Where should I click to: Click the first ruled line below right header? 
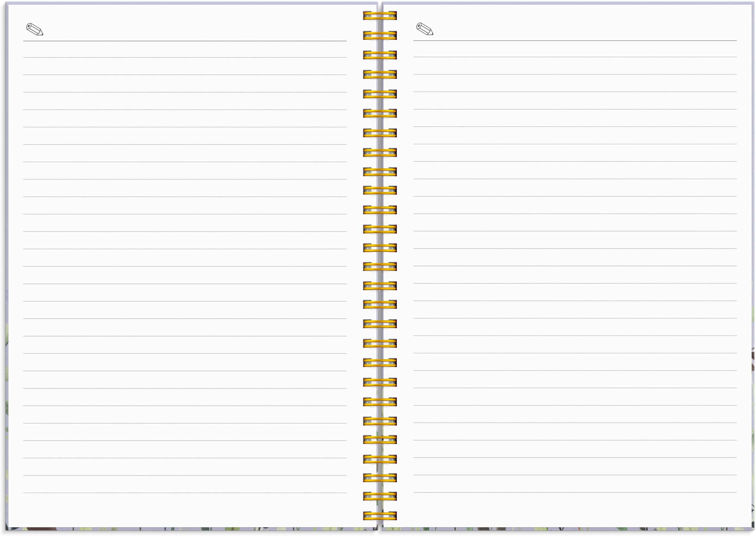point(575,57)
